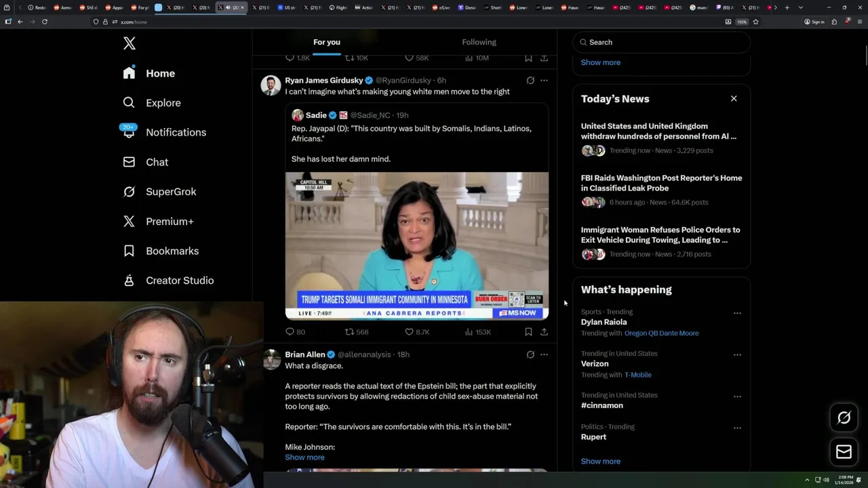This screenshot has width=868, height=488.
Task: Open Grok actions on Brian Allen's post
Action: point(530,354)
